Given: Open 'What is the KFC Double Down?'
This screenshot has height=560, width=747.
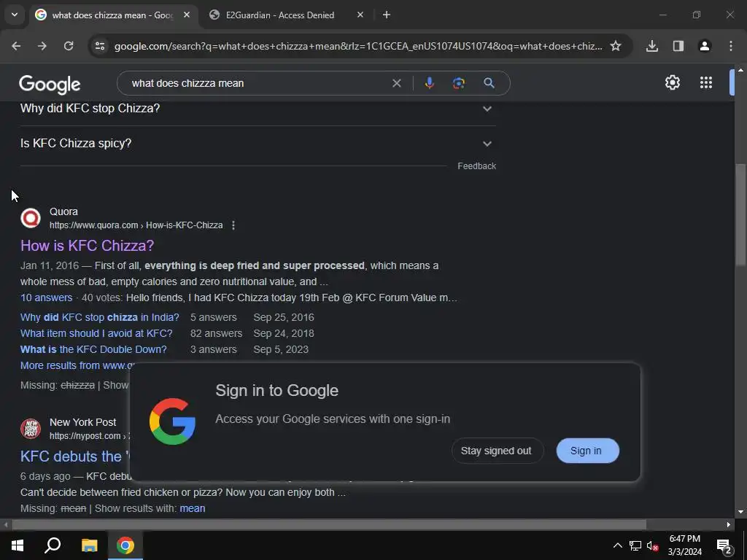Looking at the screenshot, I should tap(93, 349).
